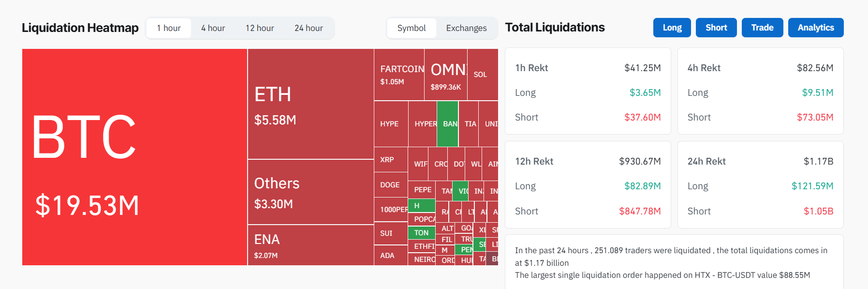
Task: Show the 24 hour liquidation heatmap
Action: (309, 28)
